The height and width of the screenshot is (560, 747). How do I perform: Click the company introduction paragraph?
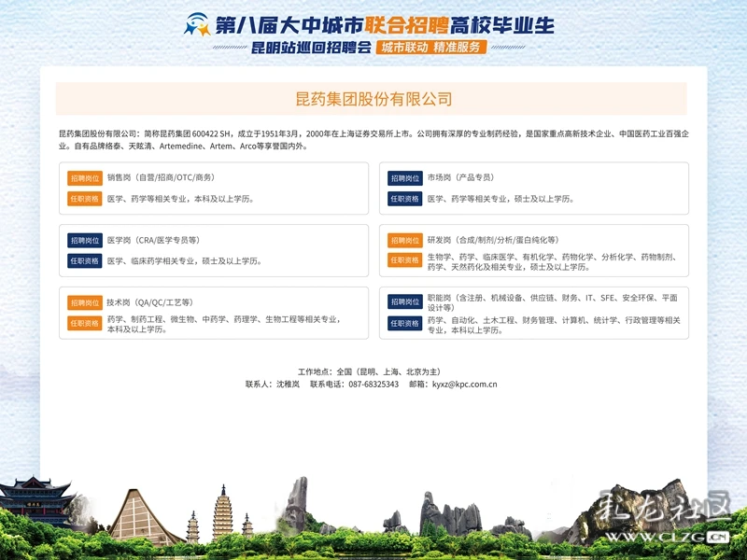[x=373, y=140]
